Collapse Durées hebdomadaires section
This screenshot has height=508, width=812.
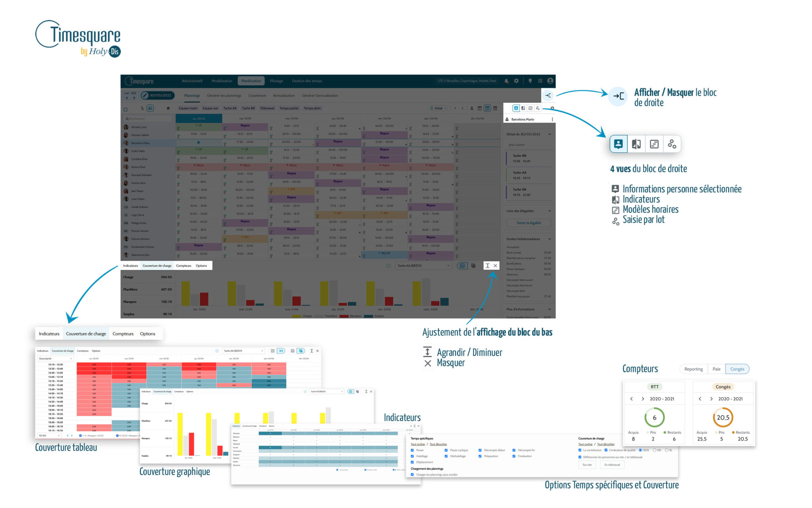pos(550,239)
